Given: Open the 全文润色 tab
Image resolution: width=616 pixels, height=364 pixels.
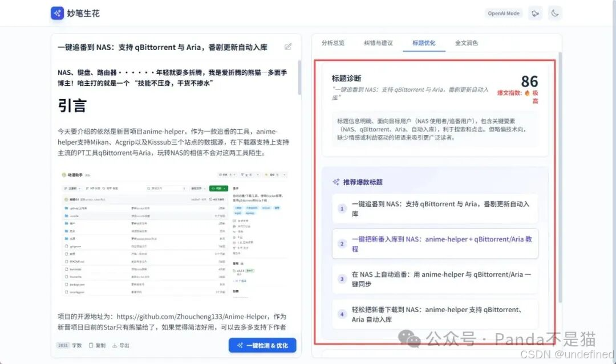Looking at the screenshot, I should coord(467,43).
